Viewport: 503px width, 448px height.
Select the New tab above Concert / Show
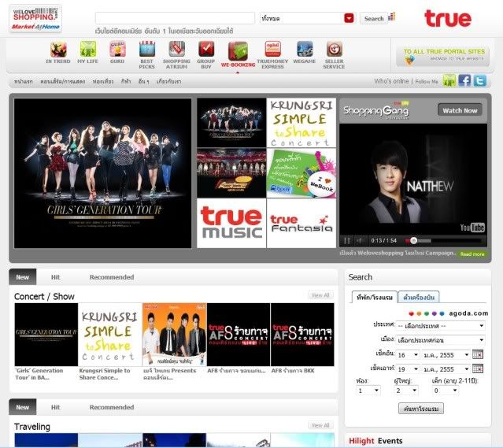(x=23, y=277)
